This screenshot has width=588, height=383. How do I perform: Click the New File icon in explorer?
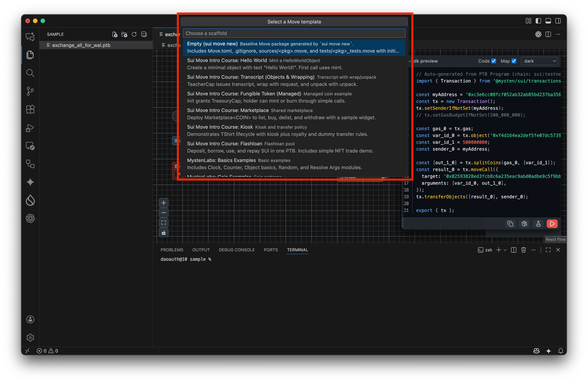coord(115,34)
